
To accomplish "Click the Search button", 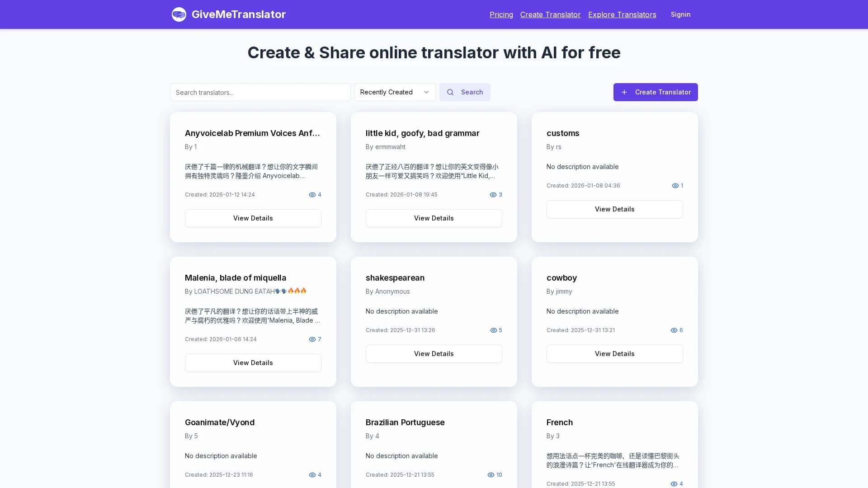I will [x=465, y=92].
